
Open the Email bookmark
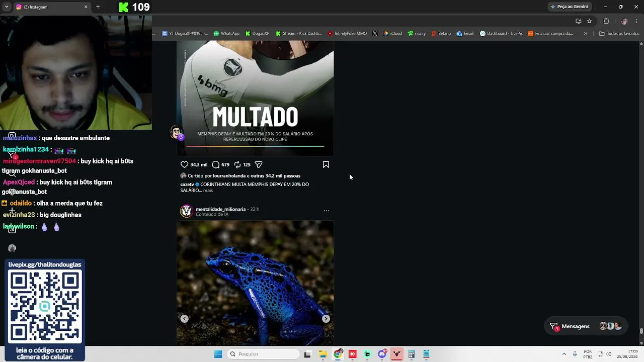coord(465,34)
